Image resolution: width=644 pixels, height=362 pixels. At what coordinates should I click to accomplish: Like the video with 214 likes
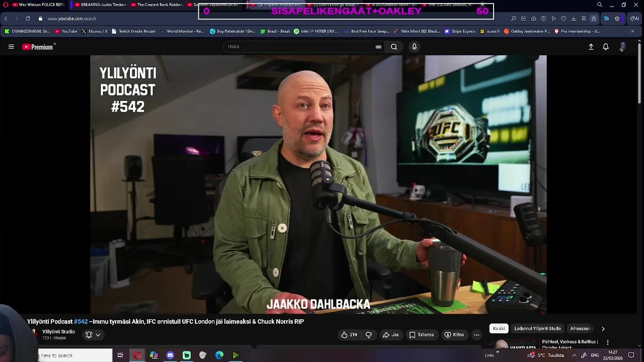click(349, 335)
